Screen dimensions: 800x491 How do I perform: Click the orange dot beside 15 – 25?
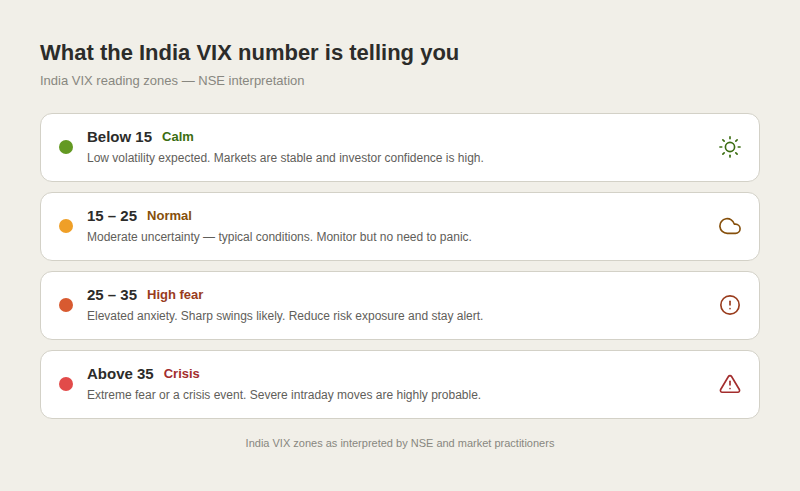[x=66, y=226]
